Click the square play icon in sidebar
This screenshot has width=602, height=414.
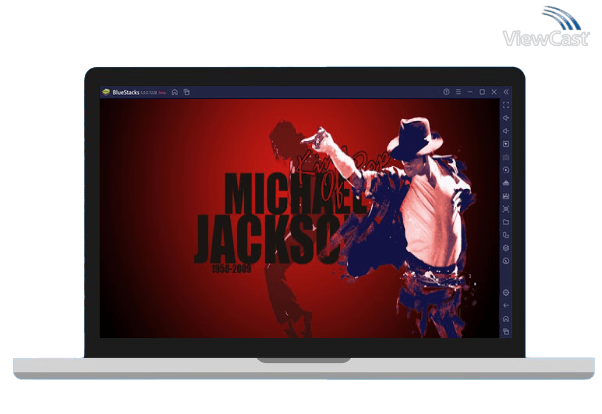[x=506, y=144]
